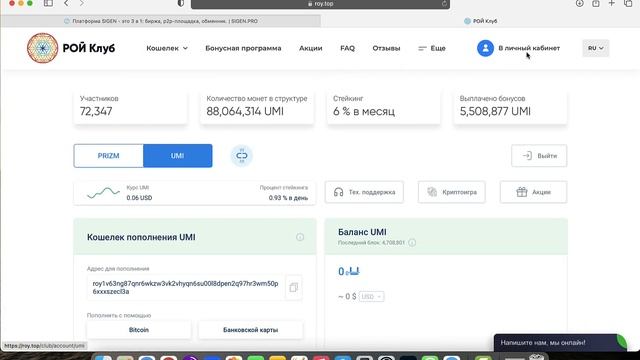Open the Напишите нам, мы онлайн chat

(560, 343)
